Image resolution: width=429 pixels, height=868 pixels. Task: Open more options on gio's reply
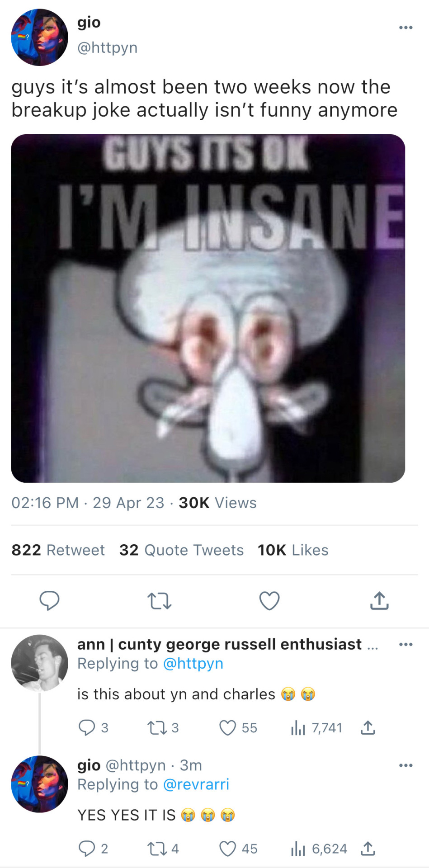405,765
